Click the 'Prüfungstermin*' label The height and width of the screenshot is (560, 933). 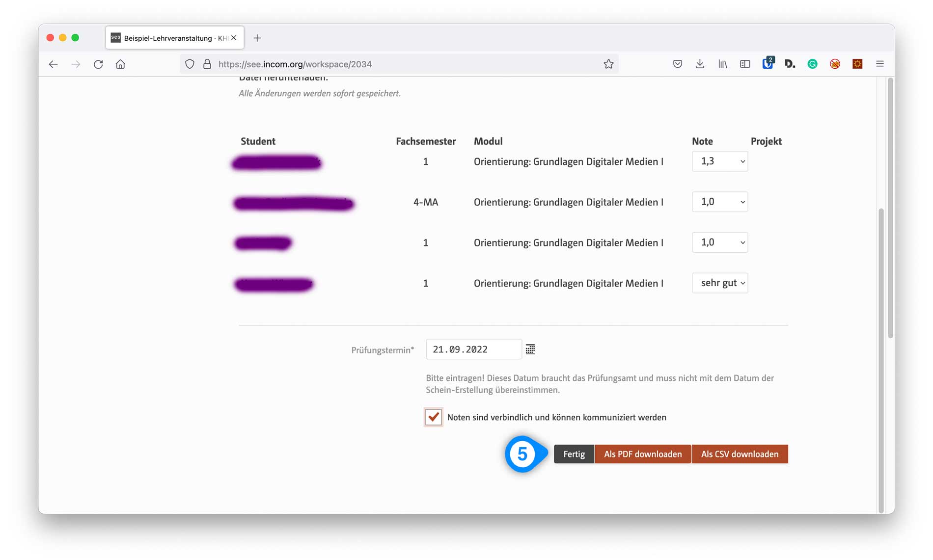click(x=383, y=350)
